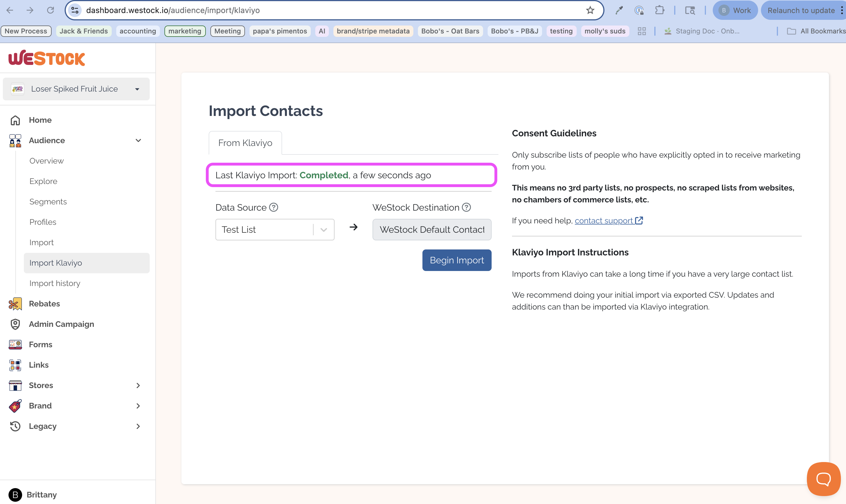The image size is (846, 504).
Task: Click the Brittany user avatar
Action: tap(15, 495)
